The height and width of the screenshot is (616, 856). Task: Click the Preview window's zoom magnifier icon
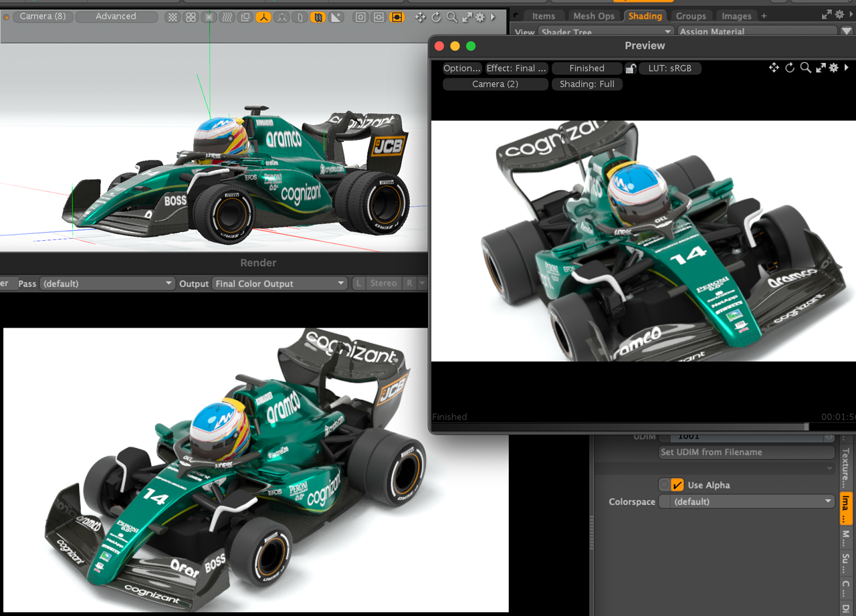(x=805, y=68)
